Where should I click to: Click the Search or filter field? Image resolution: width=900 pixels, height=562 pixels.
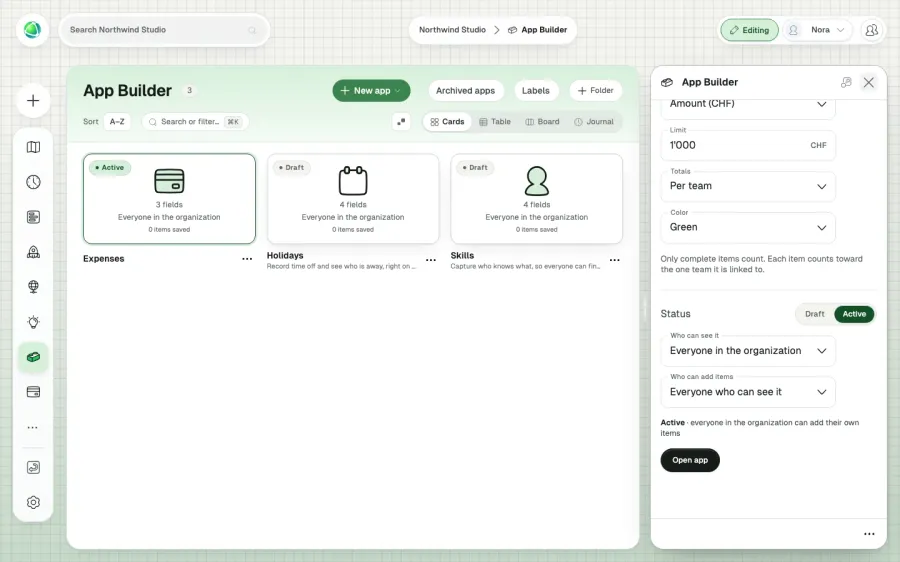pos(195,122)
